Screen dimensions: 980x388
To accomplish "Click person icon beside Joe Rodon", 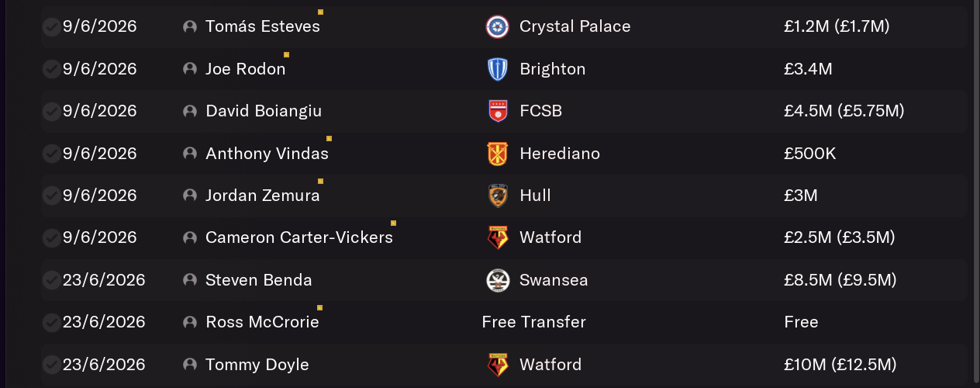I will (190, 69).
